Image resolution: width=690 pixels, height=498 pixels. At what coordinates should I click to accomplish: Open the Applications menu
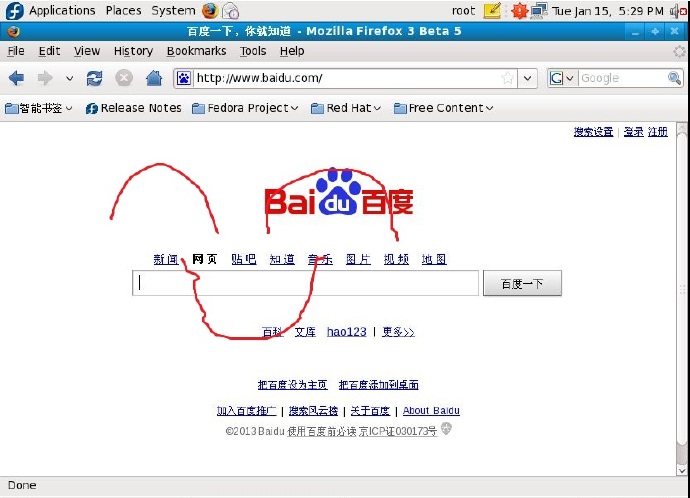(x=62, y=11)
